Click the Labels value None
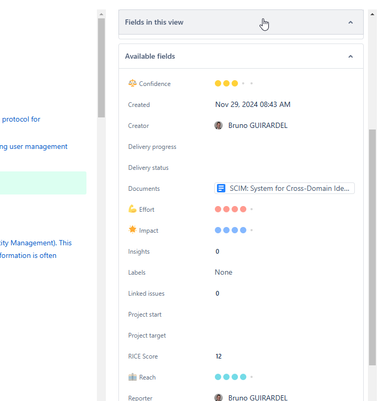Image resolution: width=392 pixels, height=401 pixels. [223, 272]
